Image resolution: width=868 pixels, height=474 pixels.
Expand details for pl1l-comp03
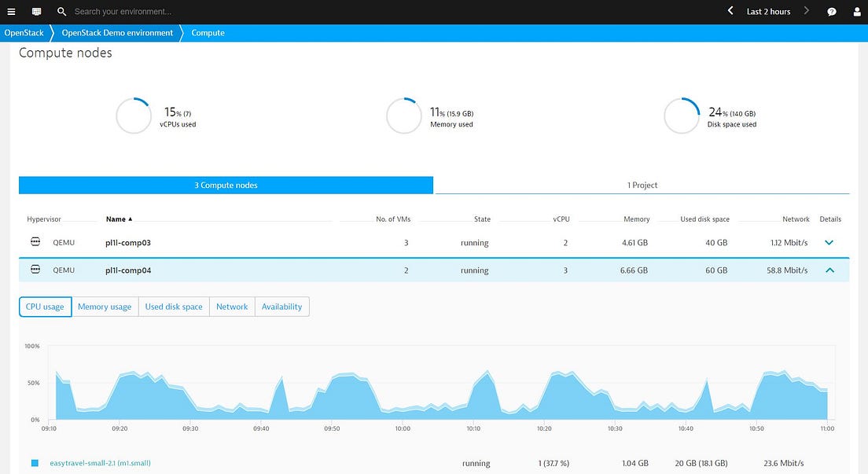pyautogui.click(x=829, y=243)
